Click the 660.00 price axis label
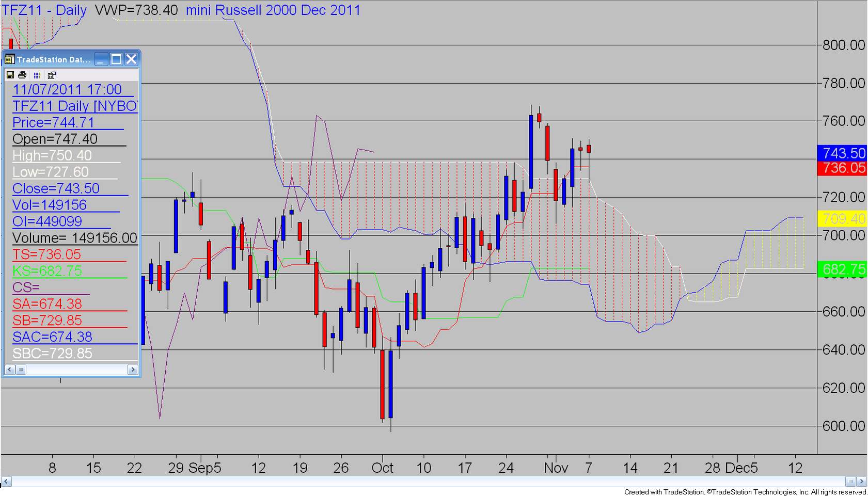 844,312
